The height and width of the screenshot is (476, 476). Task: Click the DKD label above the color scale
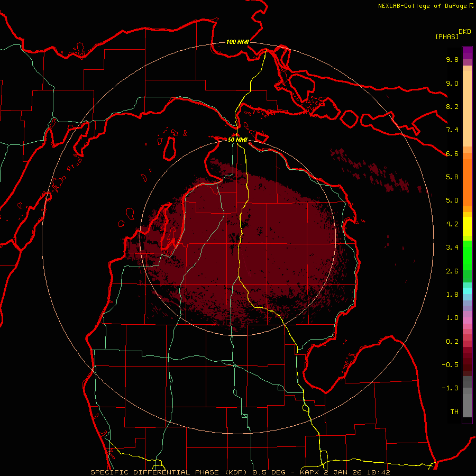(465, 32)
